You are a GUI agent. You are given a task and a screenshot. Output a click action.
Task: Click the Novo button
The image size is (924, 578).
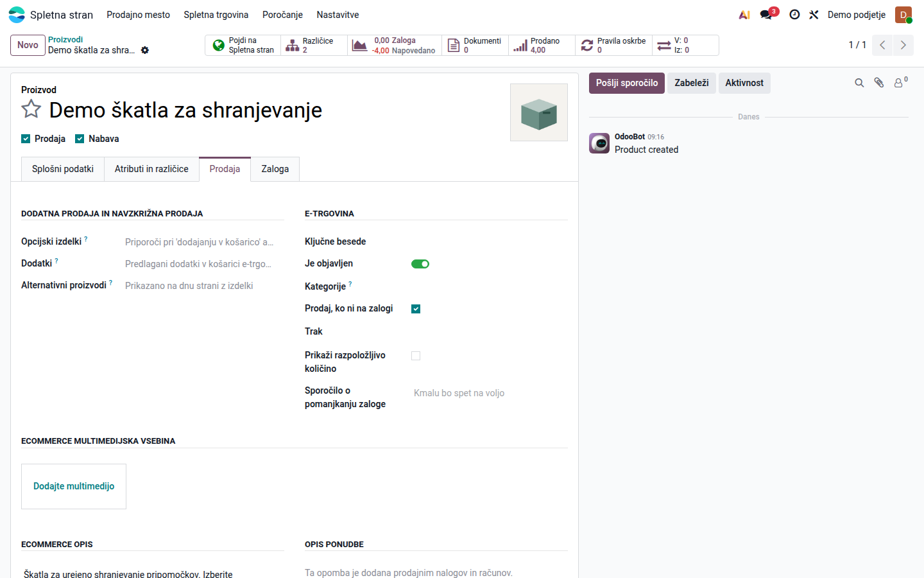pyautogui.click(x=28, y=45)
